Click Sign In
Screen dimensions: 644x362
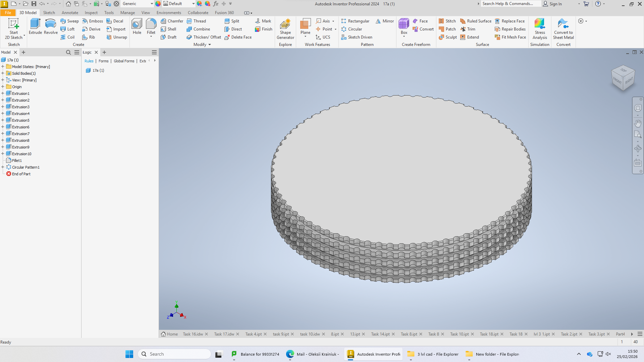pos(552,4)
